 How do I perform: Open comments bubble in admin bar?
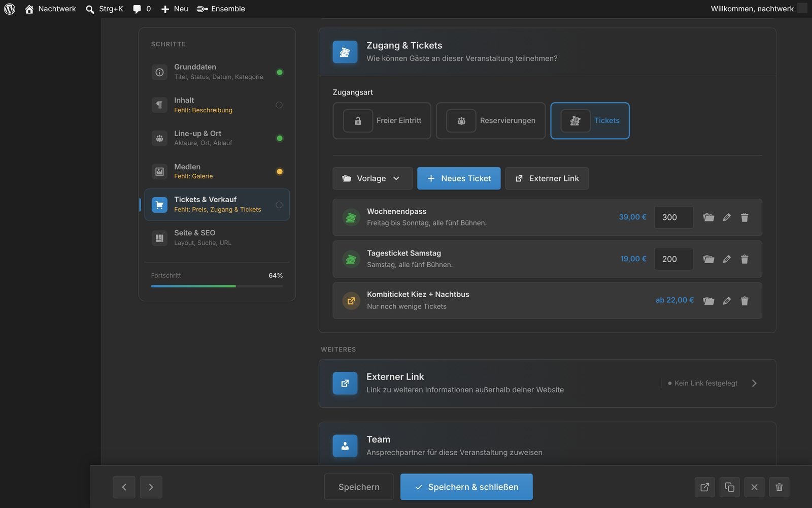click(142, 9)
